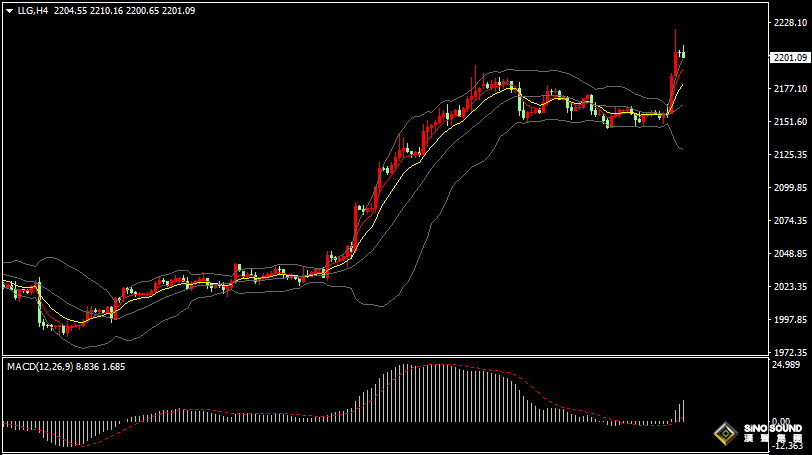Click the 1972.35 price axis label
812x455 pixels.
pos(790,353)
